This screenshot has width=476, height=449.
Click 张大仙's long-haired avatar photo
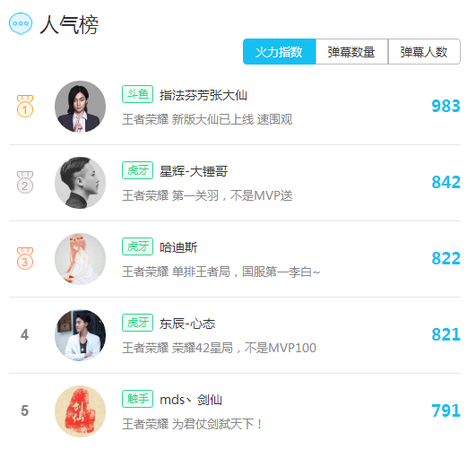click(x=80, y=107)
